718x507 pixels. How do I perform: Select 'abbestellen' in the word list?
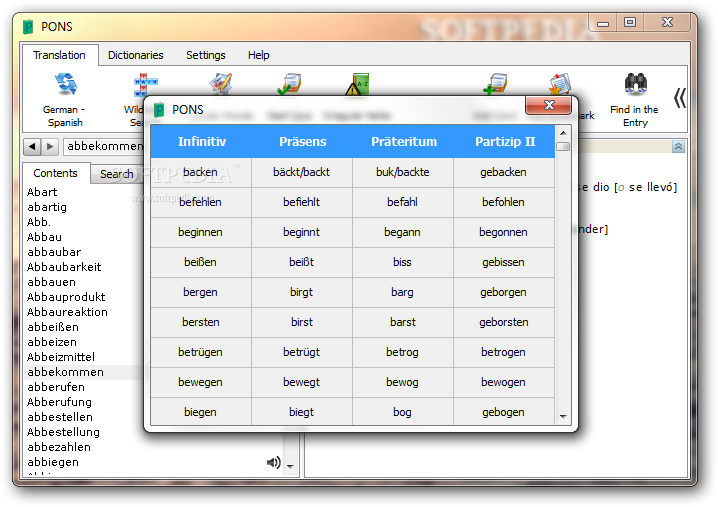tap(60, 417)
